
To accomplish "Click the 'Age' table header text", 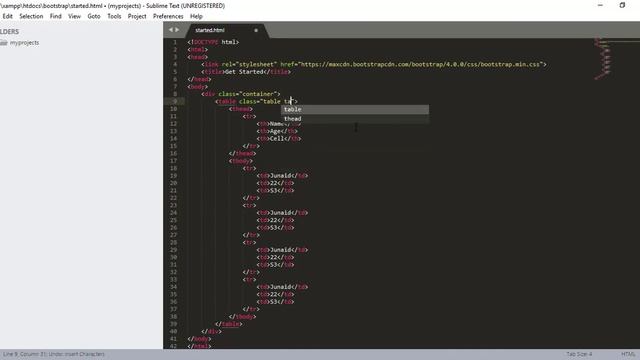I will [x=275, y=131].
